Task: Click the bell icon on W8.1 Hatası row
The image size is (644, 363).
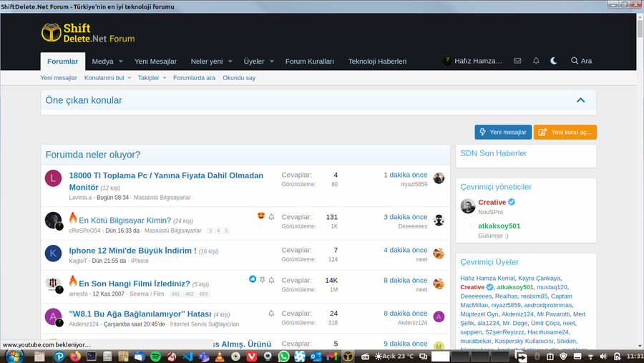Action: (271, 314)
